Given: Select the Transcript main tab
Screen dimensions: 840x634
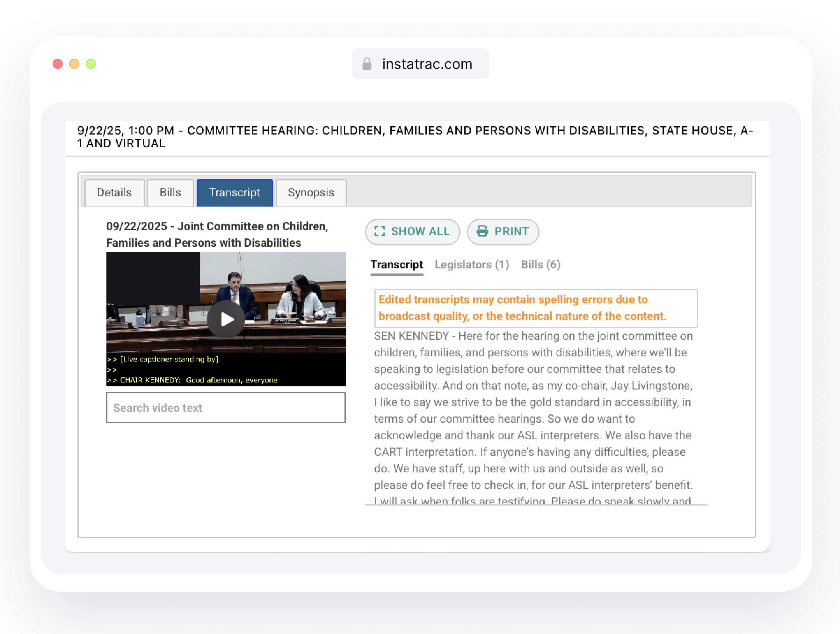Looking at the screenshot, I should 235,193.
